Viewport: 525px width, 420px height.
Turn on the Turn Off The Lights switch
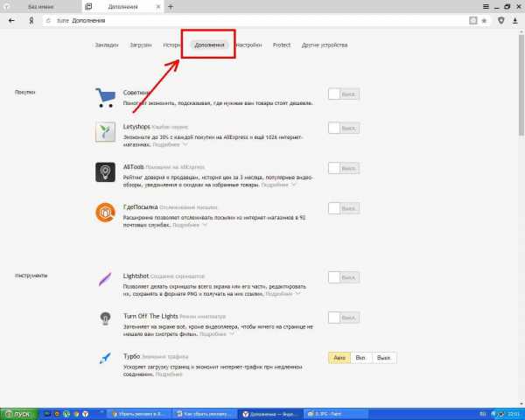coord(344,318)
